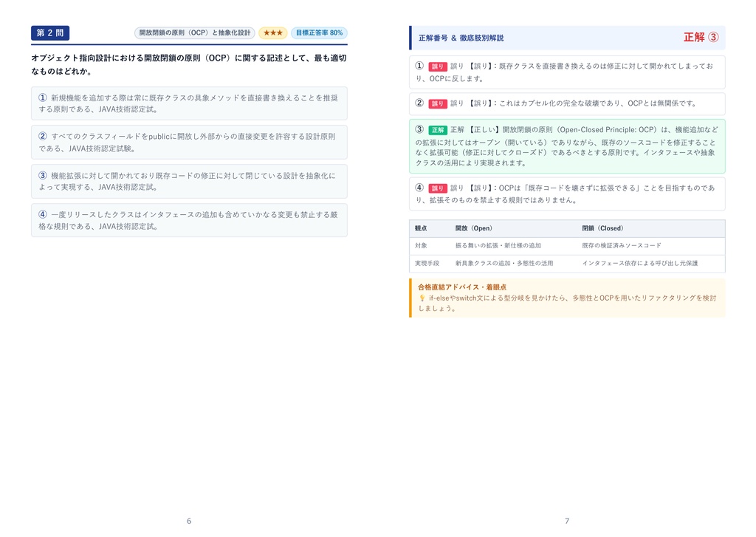Click the circled ④ beginning the last explanation
Screen dimensions: 756x537
point(419,188)
